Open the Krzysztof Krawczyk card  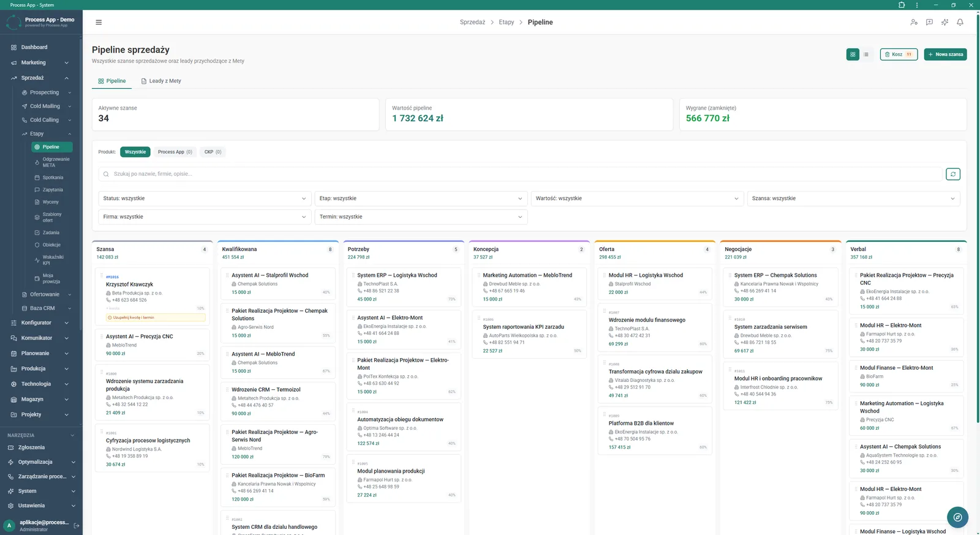pyautogui.click(x=153, y=296)
